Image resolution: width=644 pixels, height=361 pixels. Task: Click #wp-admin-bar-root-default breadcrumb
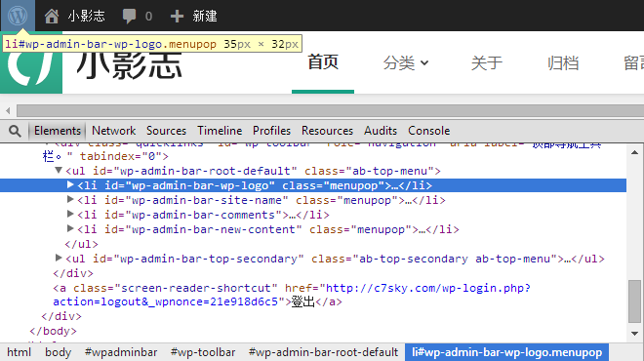[x=323, y=352]
